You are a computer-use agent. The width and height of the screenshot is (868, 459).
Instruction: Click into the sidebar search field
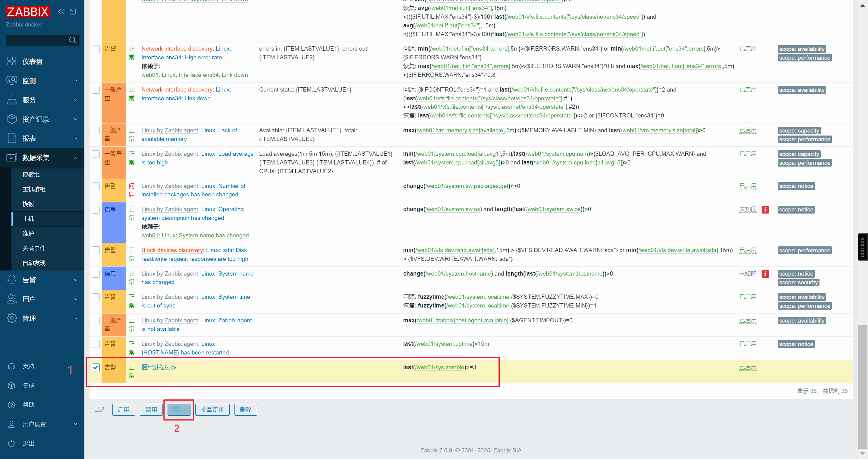click(37, 40)
